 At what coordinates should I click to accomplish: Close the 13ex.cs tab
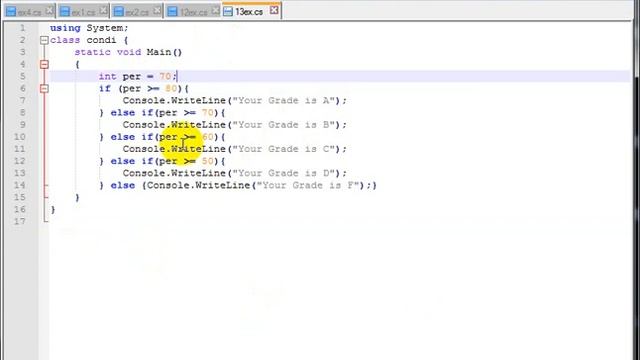click(x=274, y=10)
